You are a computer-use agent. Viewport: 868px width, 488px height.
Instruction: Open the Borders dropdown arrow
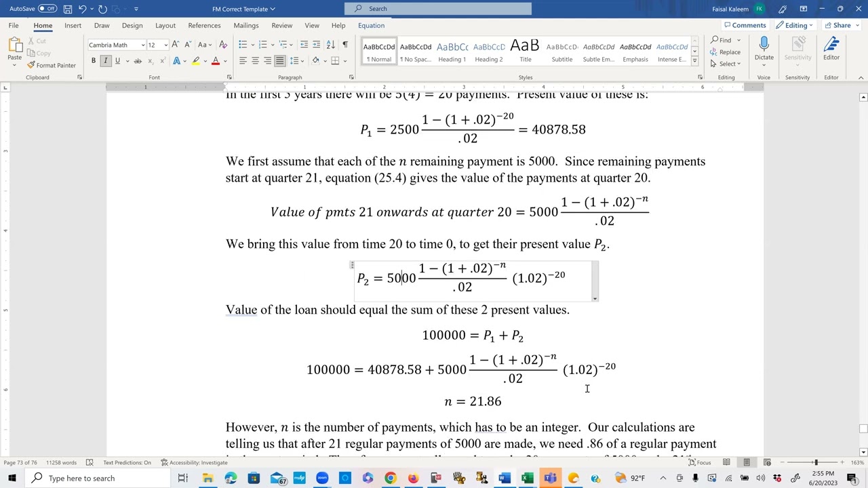(344, 61)
